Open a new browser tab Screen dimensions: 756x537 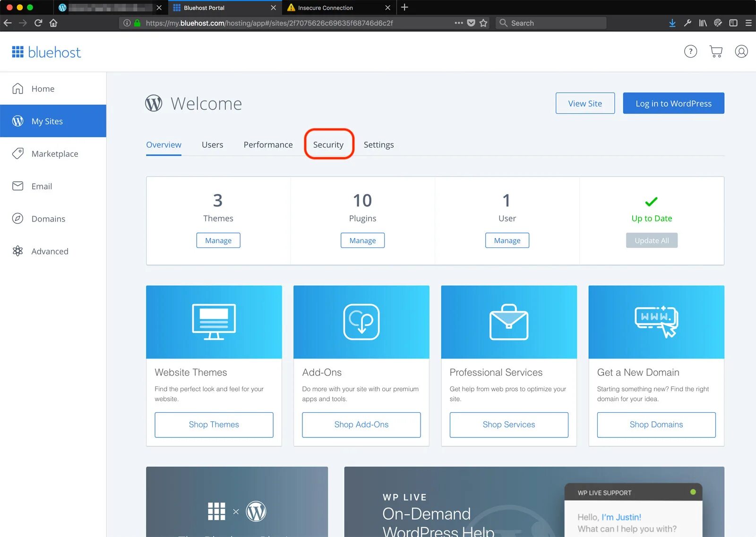pyautogui.click(x=404, y=7)
